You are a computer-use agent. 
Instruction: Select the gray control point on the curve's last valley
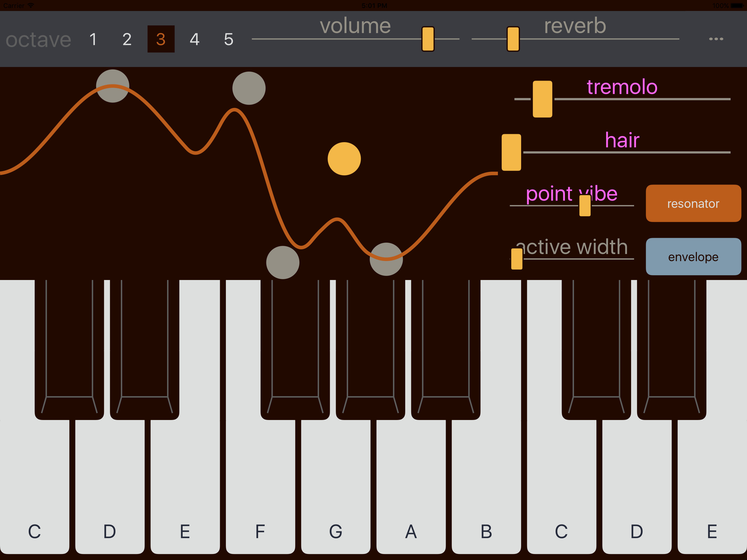[x=386, y=259]
